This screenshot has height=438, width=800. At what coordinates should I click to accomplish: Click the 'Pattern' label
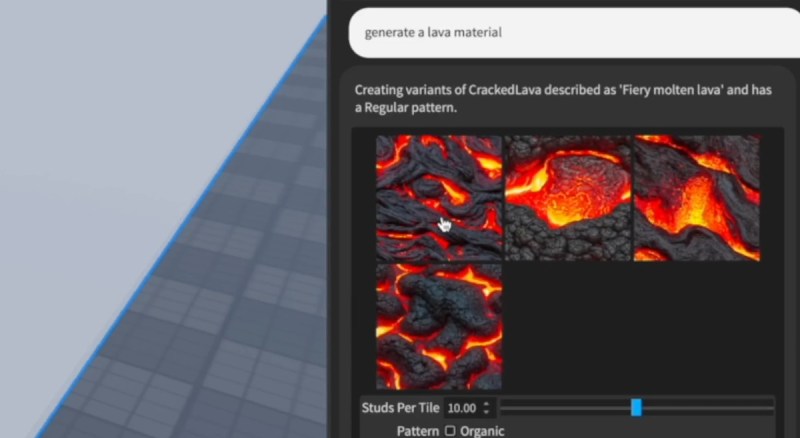click(418, 431)
